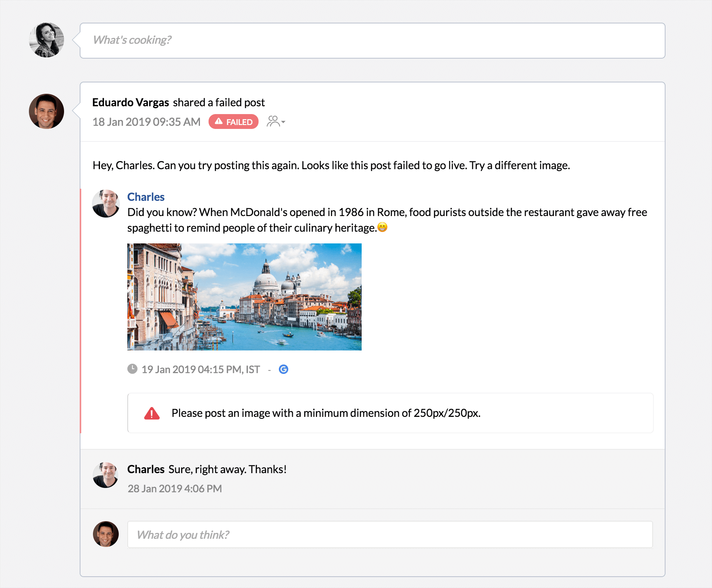The width and height of the screenshot is (712, 588).
Task: Click Eduardo's avatar beside the comment input
Action: click(106, 534)
